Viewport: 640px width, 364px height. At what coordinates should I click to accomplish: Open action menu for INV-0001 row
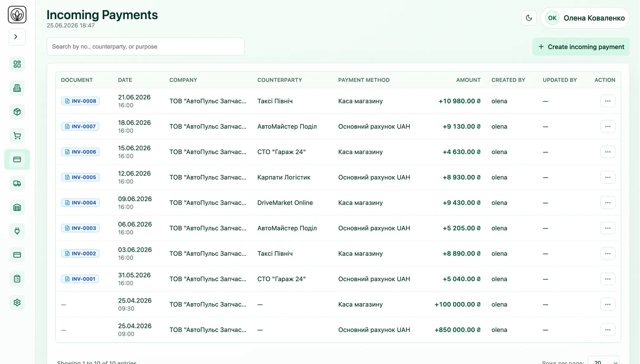coord(608,279)
